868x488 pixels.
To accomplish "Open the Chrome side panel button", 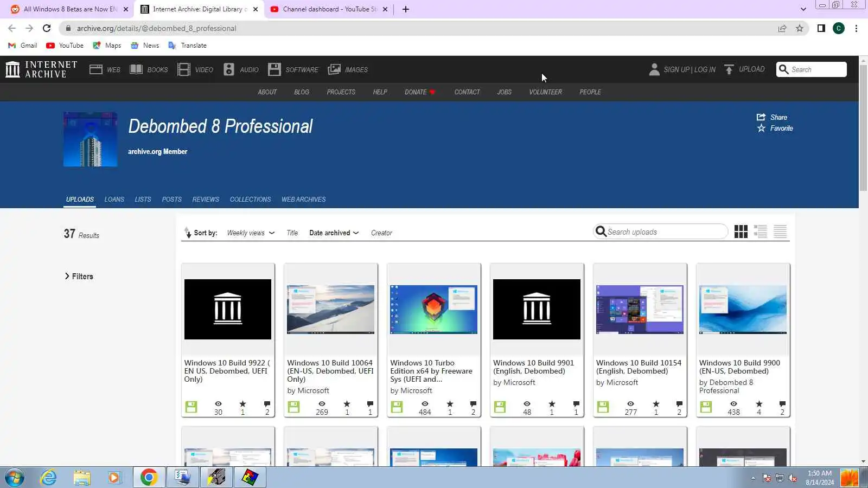I will (821, 28).
